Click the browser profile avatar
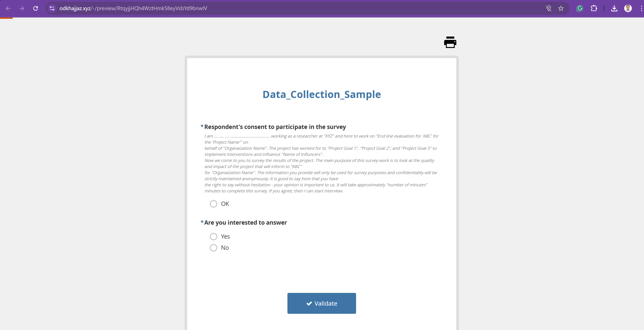Image resolution: width=644 pixels, height=330 pixels. [628, 8]
